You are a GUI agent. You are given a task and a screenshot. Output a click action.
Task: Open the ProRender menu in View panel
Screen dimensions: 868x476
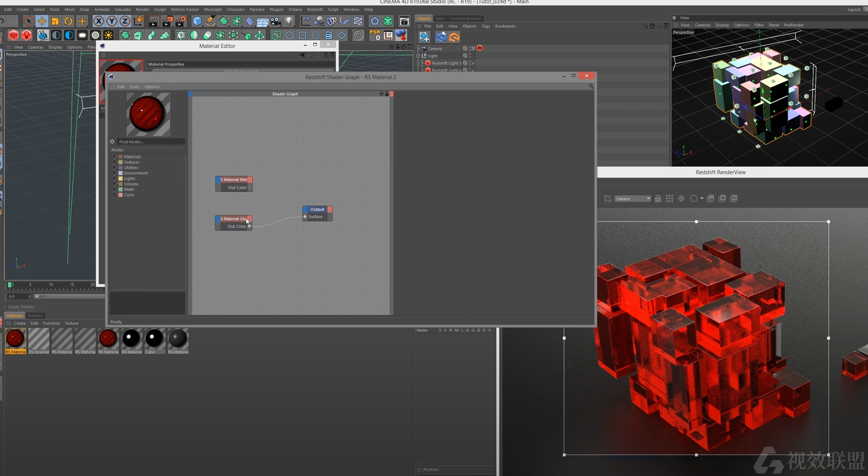[x=794, y=25]
